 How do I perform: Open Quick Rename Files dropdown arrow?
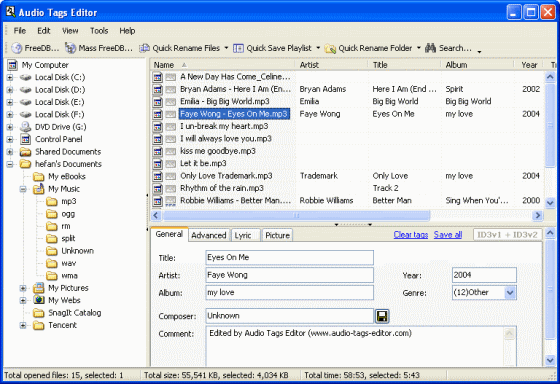point(226,48)
